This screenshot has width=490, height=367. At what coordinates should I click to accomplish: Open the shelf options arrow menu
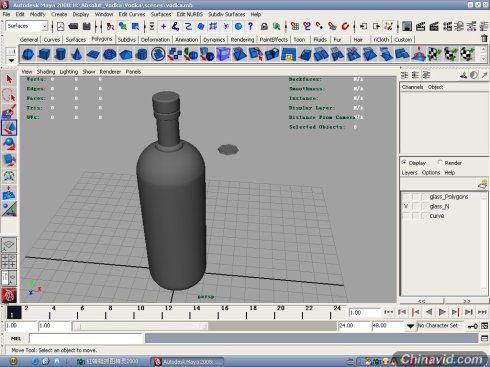pos(11,60)
